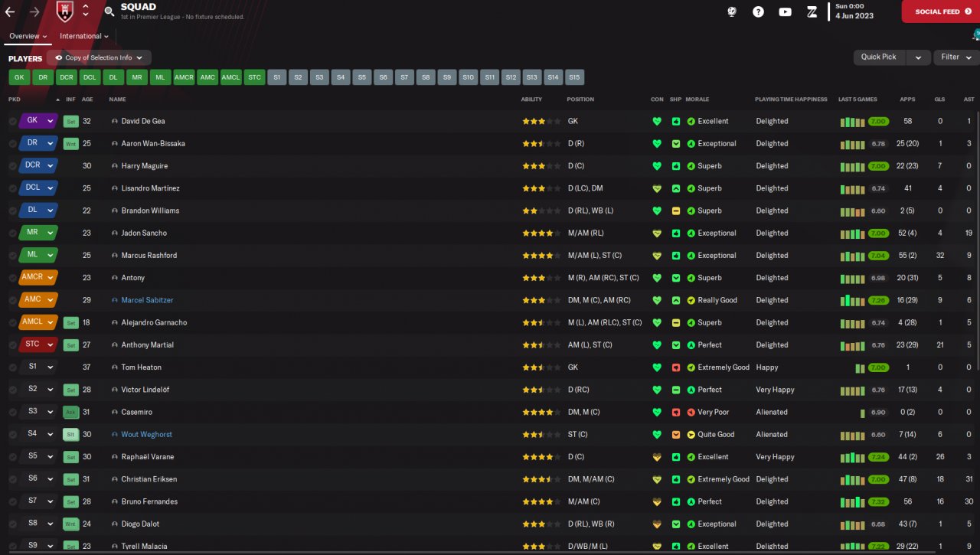The image size is (980, 555).
Task: Click the world globe icon
Action: [732, 11]
